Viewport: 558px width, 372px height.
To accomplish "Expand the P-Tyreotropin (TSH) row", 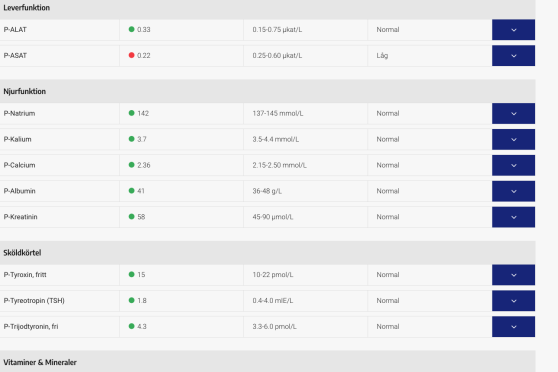I will [x=513, y=301].
